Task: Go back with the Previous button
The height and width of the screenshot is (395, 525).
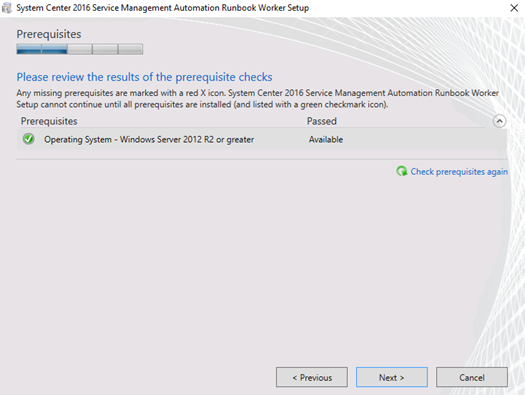Action: click(312, 377)
